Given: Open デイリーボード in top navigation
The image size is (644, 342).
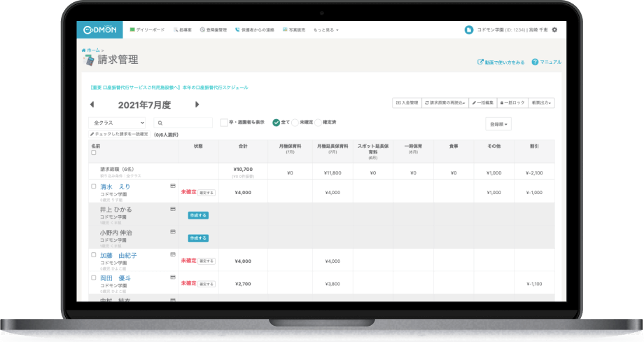Looking at the screenshot, I should (x=147, y=30).
